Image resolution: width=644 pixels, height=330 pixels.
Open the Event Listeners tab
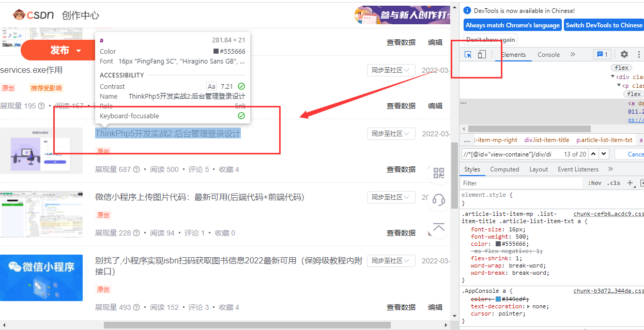coord(578,169)
